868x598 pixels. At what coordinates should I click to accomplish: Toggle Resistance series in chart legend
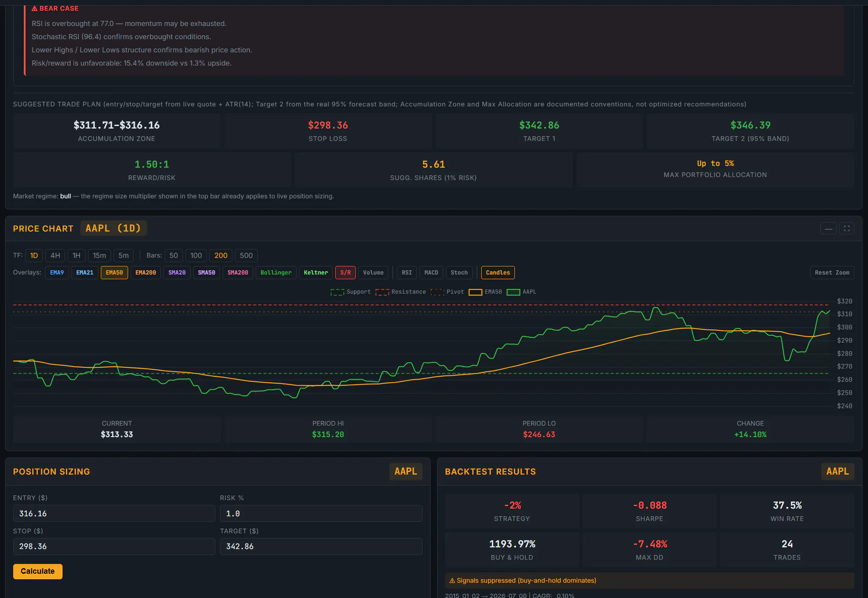(401, 292)
